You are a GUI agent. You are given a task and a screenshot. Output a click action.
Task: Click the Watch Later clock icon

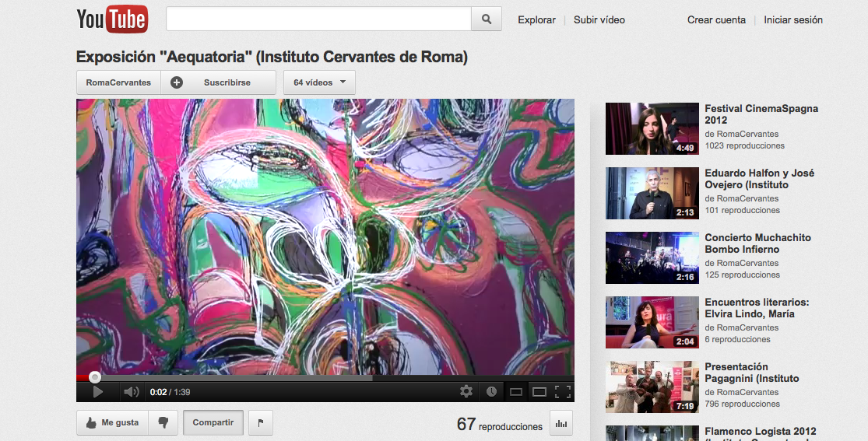coord(491,392)
